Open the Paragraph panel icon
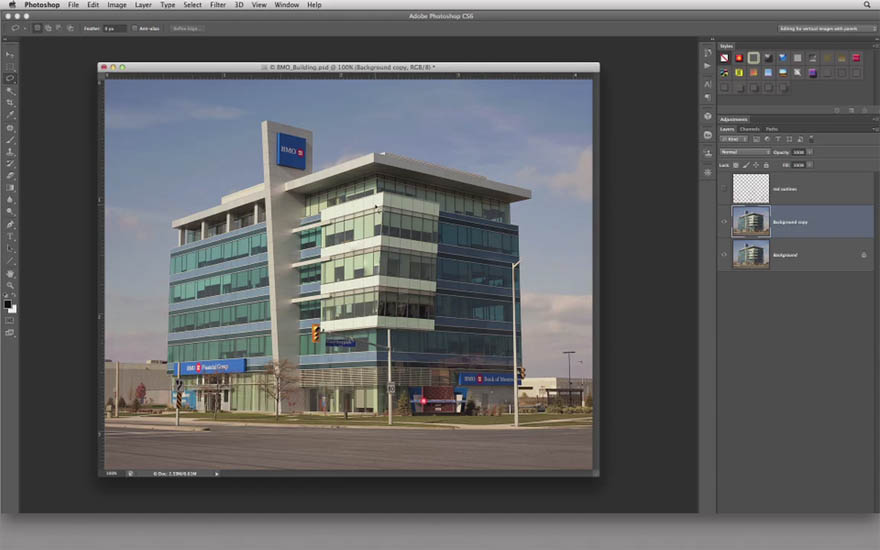 point(708,98)
